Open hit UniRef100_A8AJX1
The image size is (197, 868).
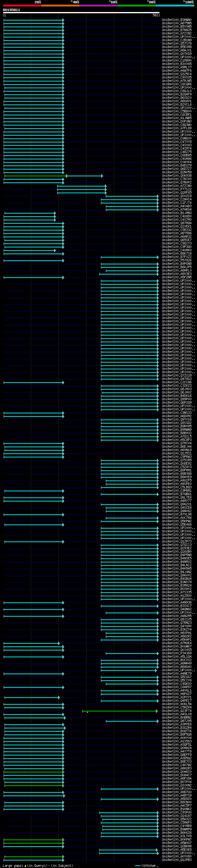(177, 50)
